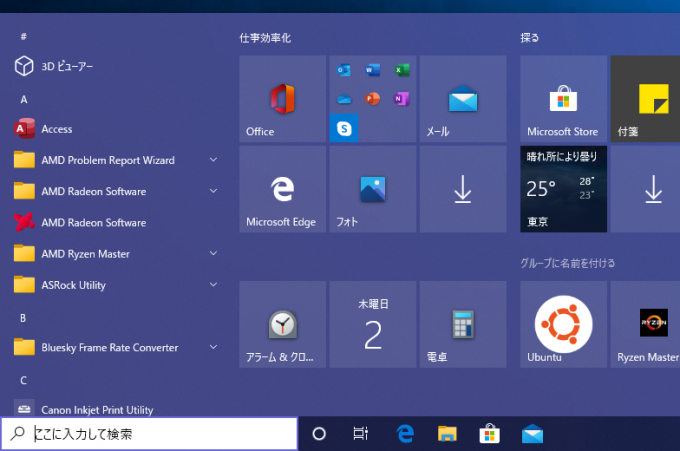Click グループに名前を付ける to name the group
Viewport: 680px width, 451px height.
pos(568,263)
